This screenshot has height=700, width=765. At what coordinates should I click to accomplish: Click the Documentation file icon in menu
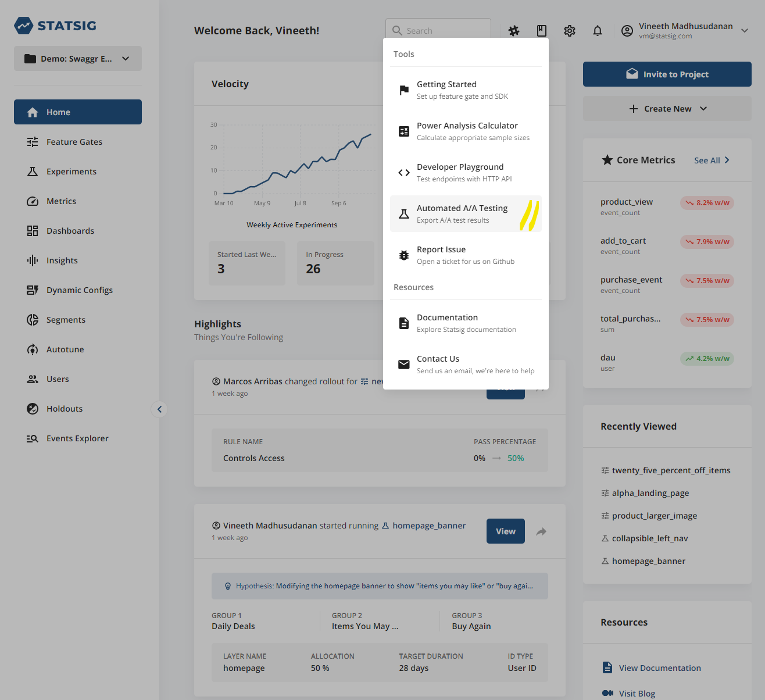(x=404, y=323)
